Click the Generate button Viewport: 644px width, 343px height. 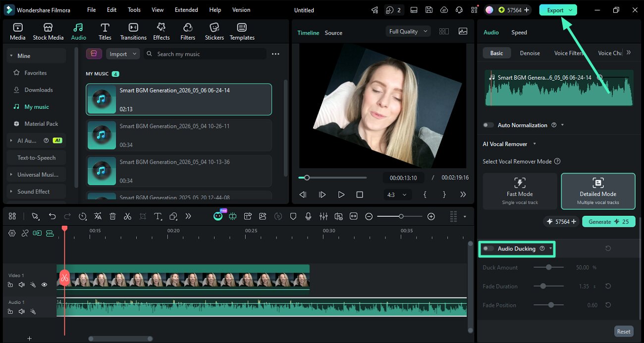coord(608,222)
